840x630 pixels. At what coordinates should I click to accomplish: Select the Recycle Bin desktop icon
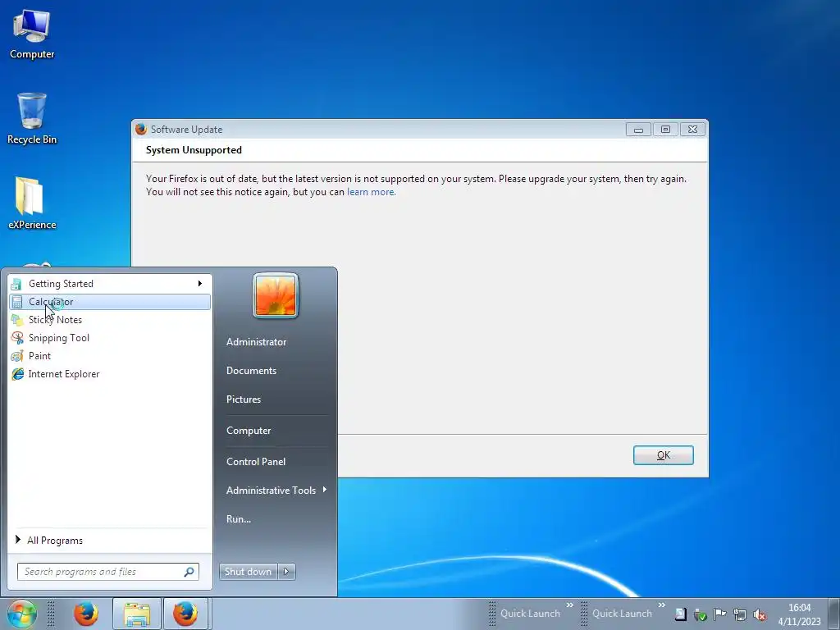point(32,119)
